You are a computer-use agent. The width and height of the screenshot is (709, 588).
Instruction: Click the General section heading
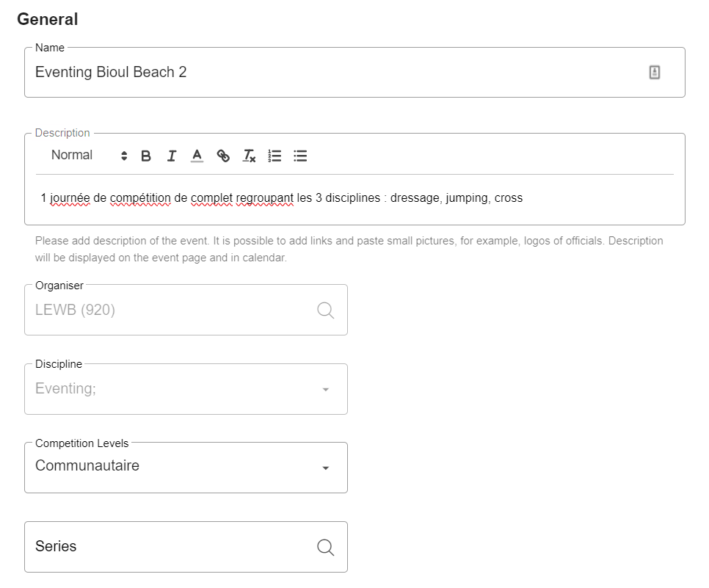(48, 20)
